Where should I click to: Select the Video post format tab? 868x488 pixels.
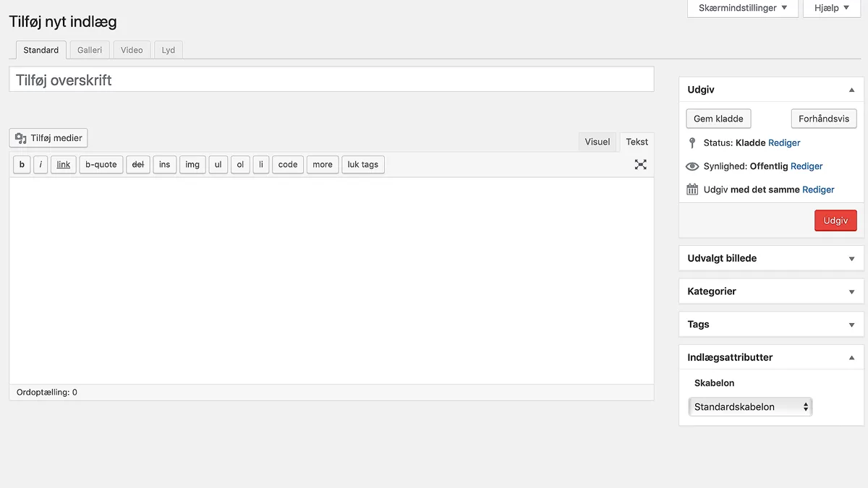(x=132, y=50)
